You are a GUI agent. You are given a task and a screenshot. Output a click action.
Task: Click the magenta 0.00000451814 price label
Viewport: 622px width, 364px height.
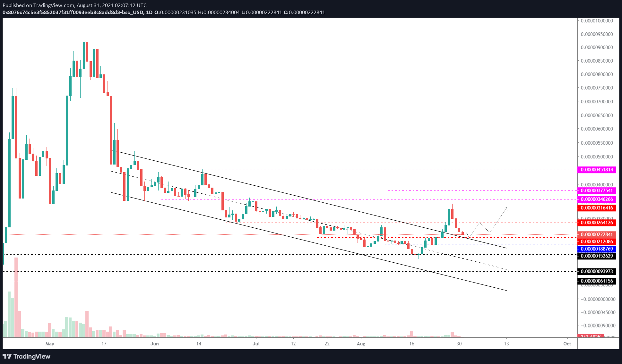tap(596, 170)
